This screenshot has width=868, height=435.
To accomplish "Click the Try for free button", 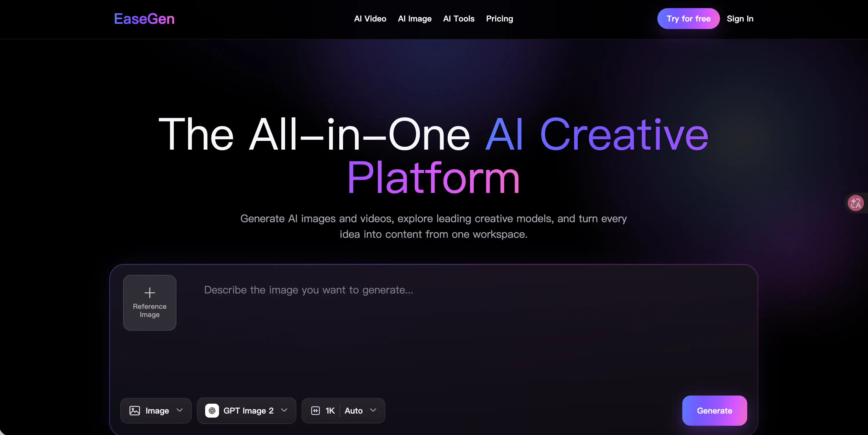I will click(x=688, y=19).
